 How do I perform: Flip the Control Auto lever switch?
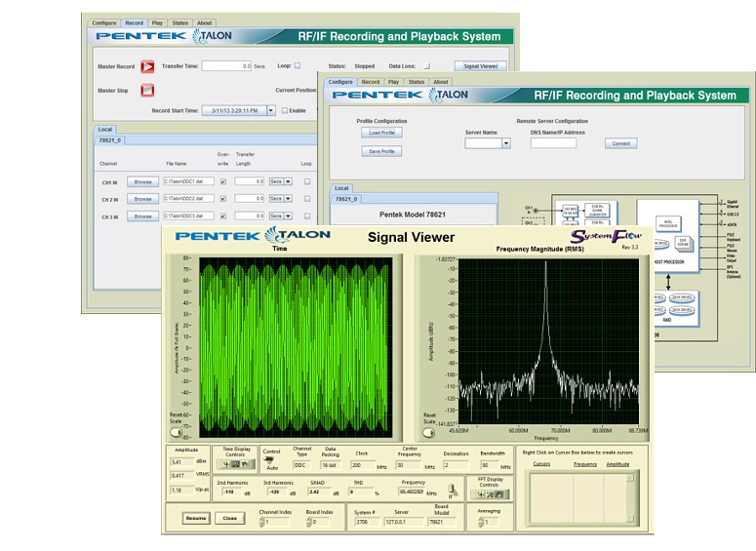click(x=268, y=460)
